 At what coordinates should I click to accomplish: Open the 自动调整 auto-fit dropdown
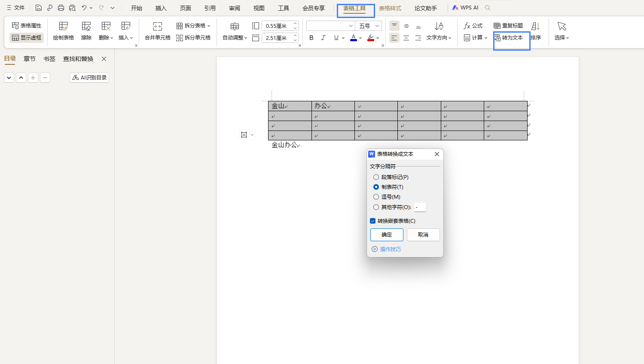point(235,31)
